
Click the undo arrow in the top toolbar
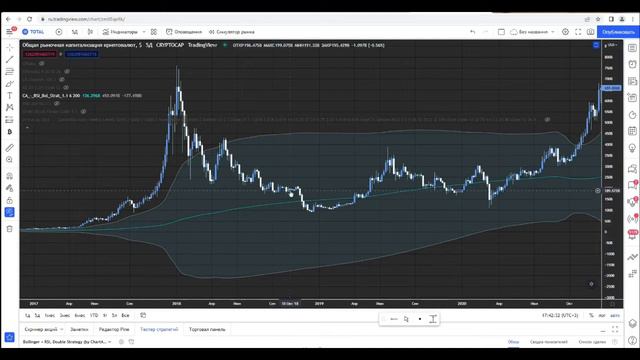473,32
